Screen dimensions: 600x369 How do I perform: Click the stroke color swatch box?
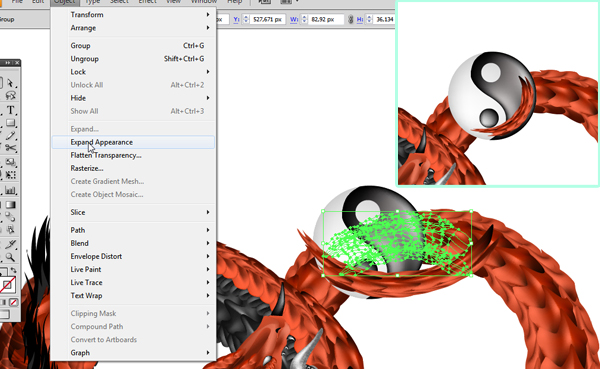pos(7,285)
